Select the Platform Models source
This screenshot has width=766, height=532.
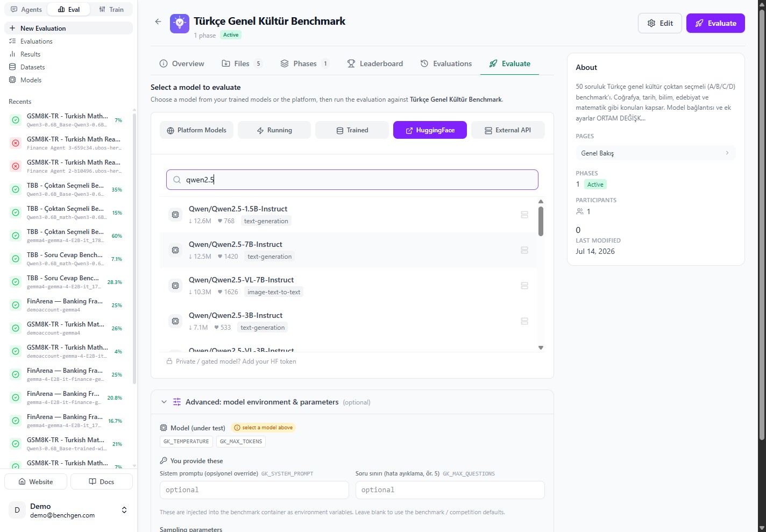point(196,130)
